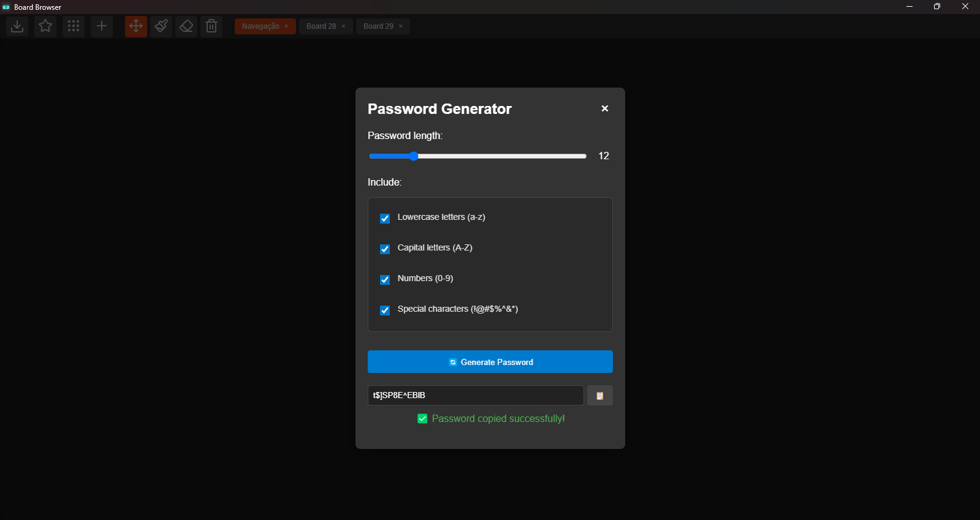Click the download icon in toolbar
This screenshot has width=980, height=520.
[x=17, y=26]
